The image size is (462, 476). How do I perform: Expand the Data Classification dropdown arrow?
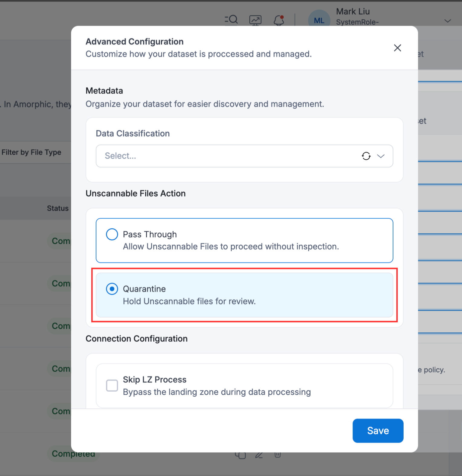[381, 156]
